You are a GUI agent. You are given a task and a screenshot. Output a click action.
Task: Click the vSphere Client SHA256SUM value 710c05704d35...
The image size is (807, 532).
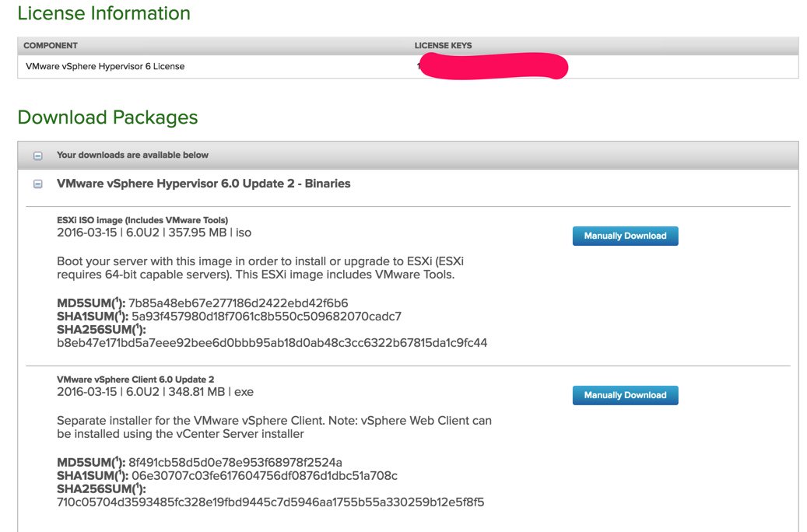point(270,502)
